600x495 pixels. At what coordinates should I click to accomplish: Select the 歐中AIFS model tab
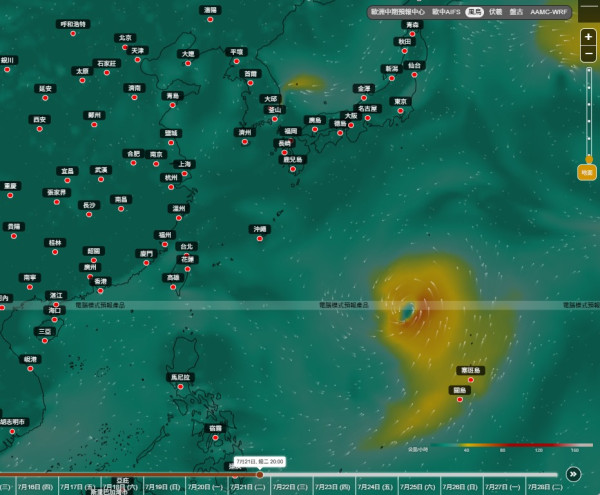[446, 12]
